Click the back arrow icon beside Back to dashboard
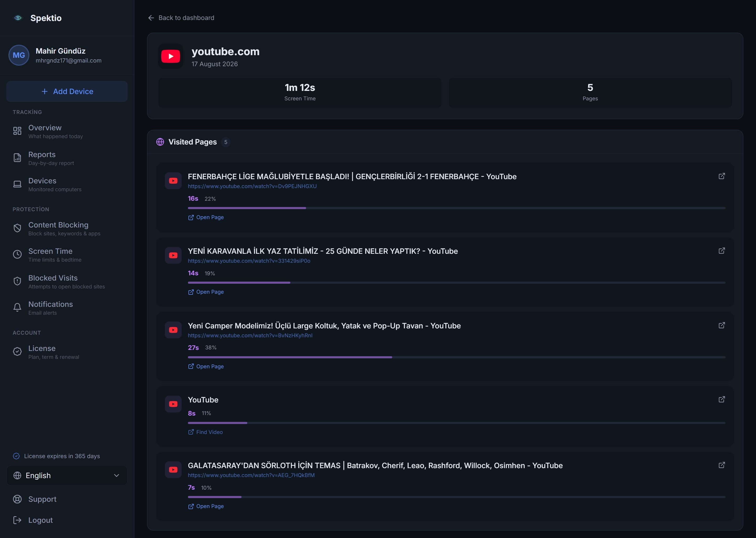Viewport: 756px width, 538px height. click(x=151, y=18)
